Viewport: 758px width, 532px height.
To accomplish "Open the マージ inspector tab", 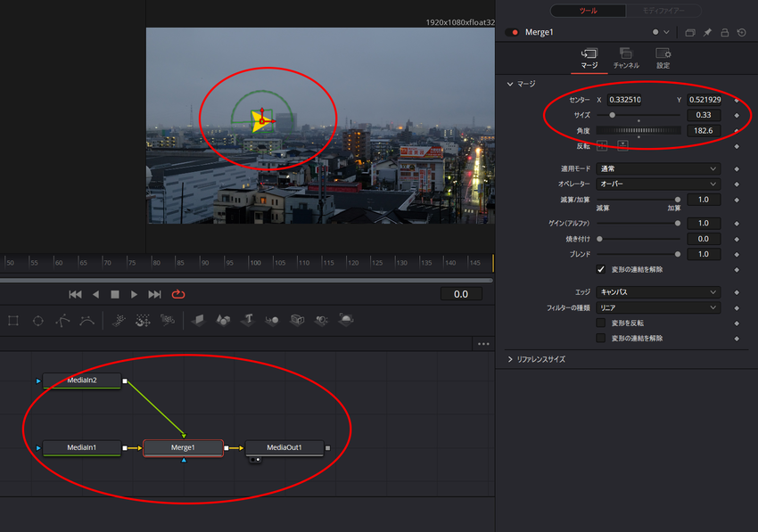I will [589, 59].
